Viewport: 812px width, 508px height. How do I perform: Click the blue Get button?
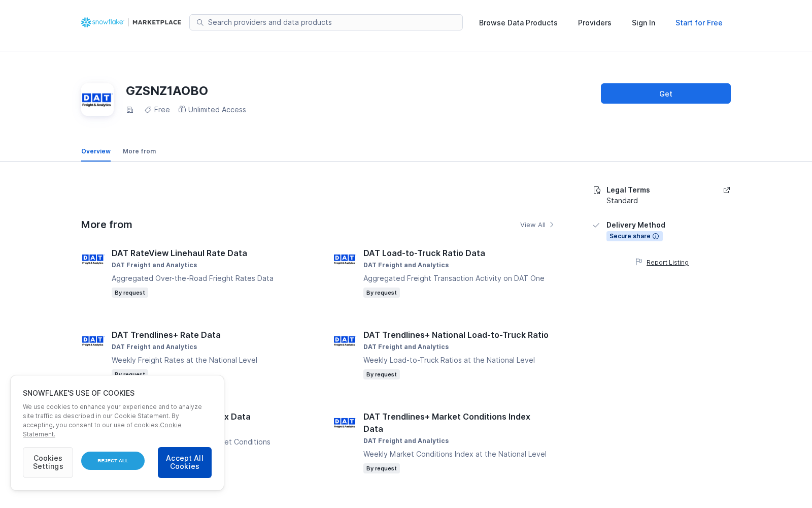(x=666, y=93)
